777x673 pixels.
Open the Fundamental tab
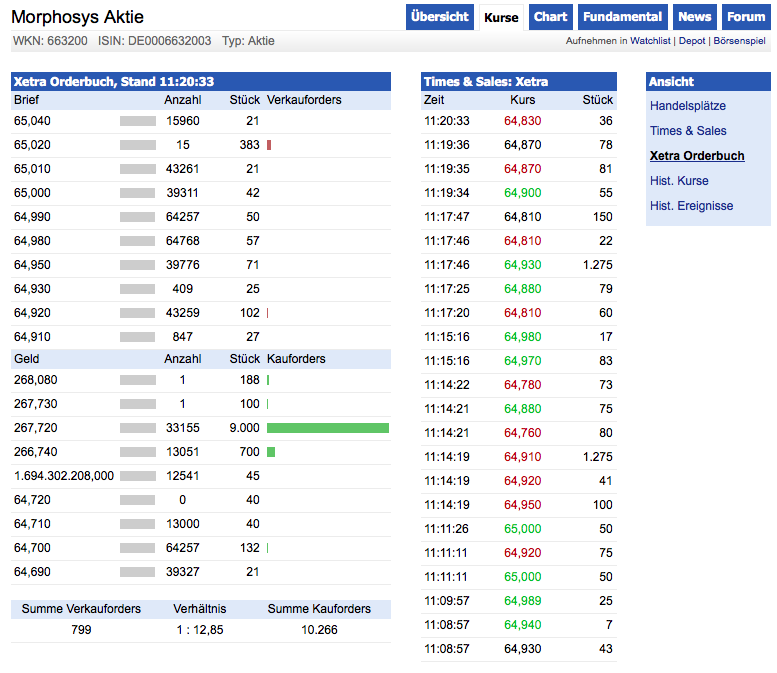[622, 17]
